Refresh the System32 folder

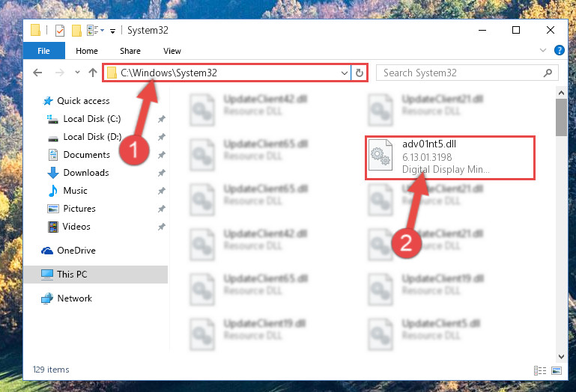[x=360, y=73]
